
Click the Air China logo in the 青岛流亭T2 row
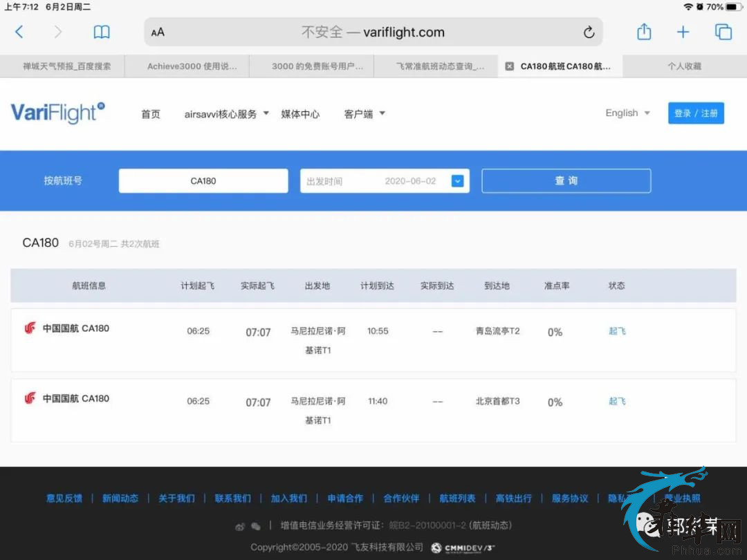30,328
